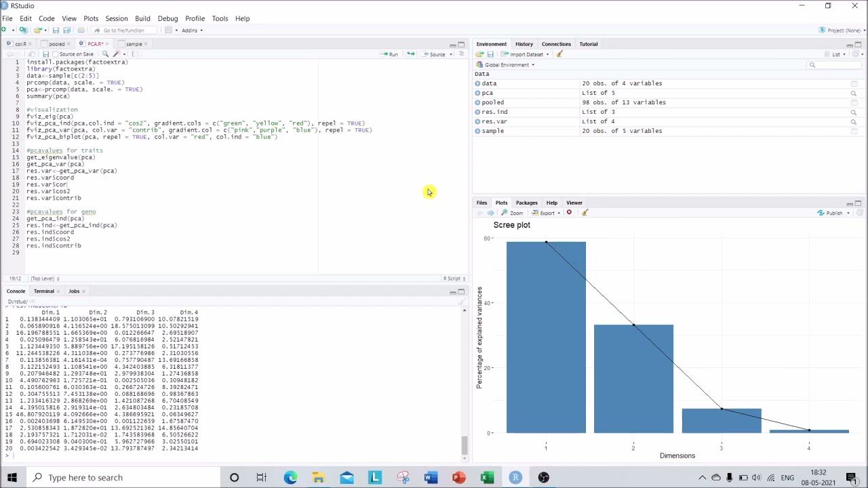Toggle the Source on Save checkbox

55,54
